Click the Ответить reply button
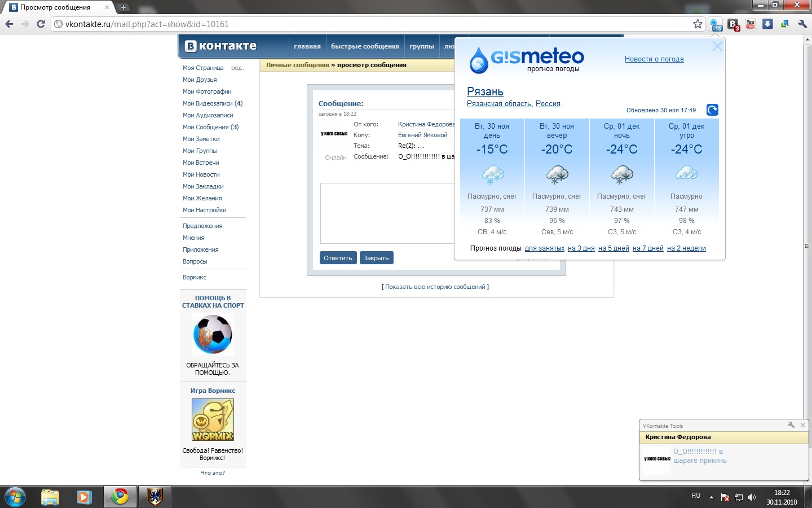Screen dimensions: 812x508 [x=338, y=258]
